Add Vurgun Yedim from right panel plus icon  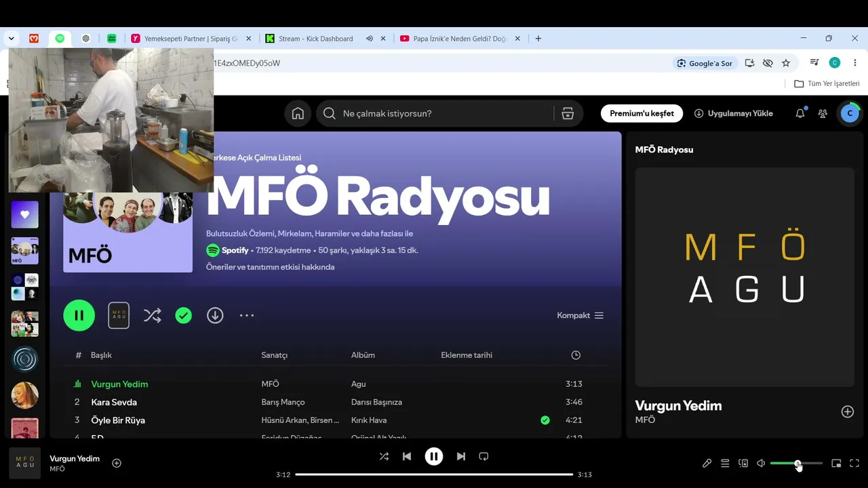(x=848, y=411)
